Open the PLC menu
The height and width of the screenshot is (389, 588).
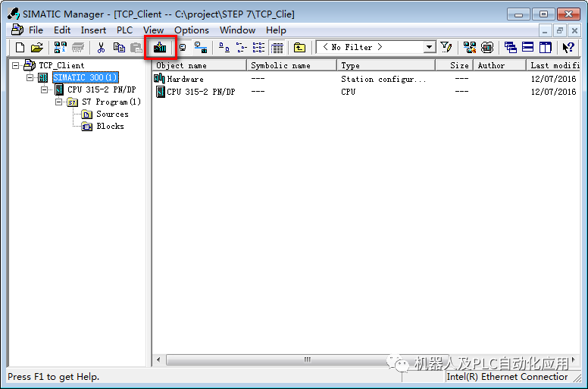(124, 30)
